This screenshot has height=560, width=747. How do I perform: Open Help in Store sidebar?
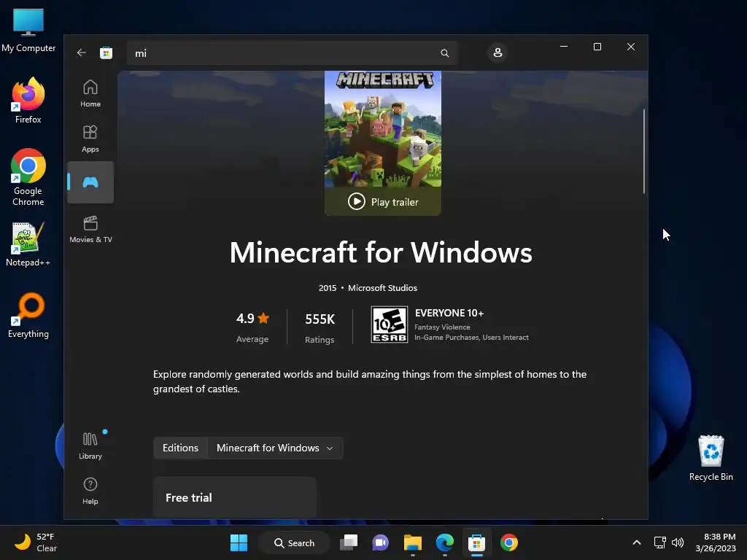[90, 491]
